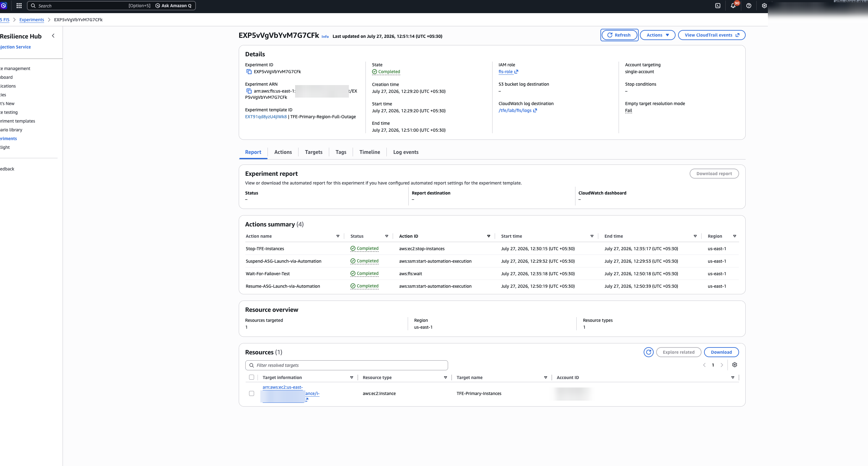Click View CloudTrail events button
The height and width of the screenshot is (466, 868).
711,35
